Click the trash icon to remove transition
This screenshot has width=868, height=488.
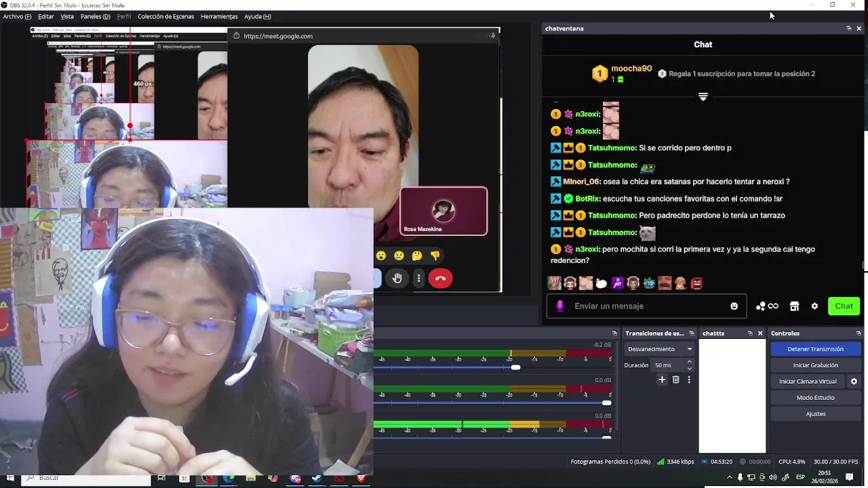675,380
